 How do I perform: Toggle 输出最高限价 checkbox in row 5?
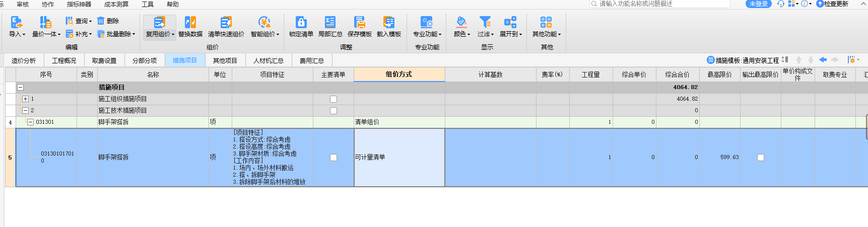pyautogui.click(x=761, y=158)
